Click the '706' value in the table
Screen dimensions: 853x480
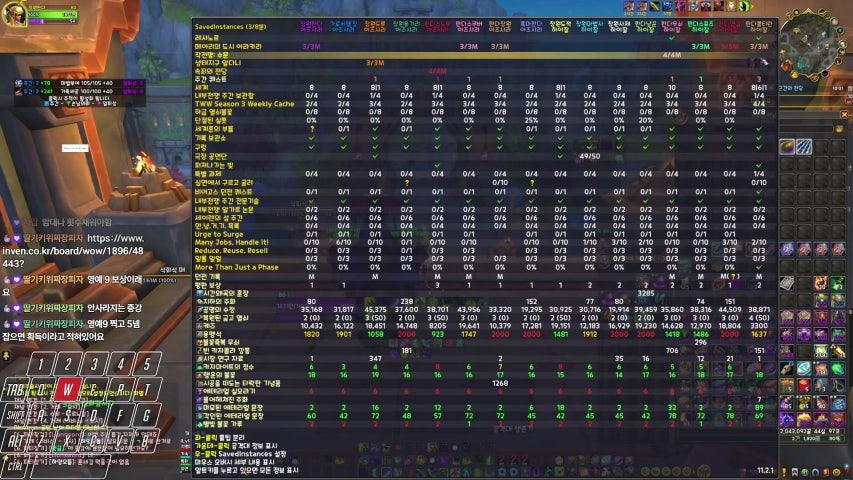pos(672,350)
